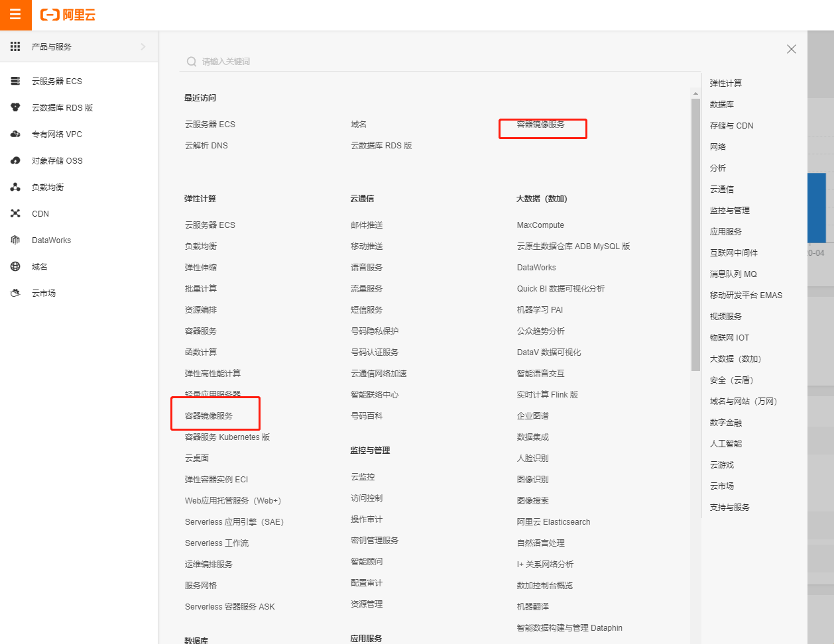This screenshot has height=644, width=834.
Task: Click the keyword search input field
Action: (x=440, y=62)
